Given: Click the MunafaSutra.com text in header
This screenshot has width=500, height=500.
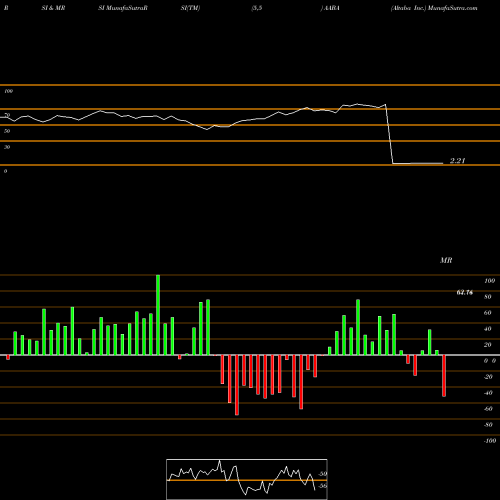Looking at the screenshot, I should coord(452,8).
